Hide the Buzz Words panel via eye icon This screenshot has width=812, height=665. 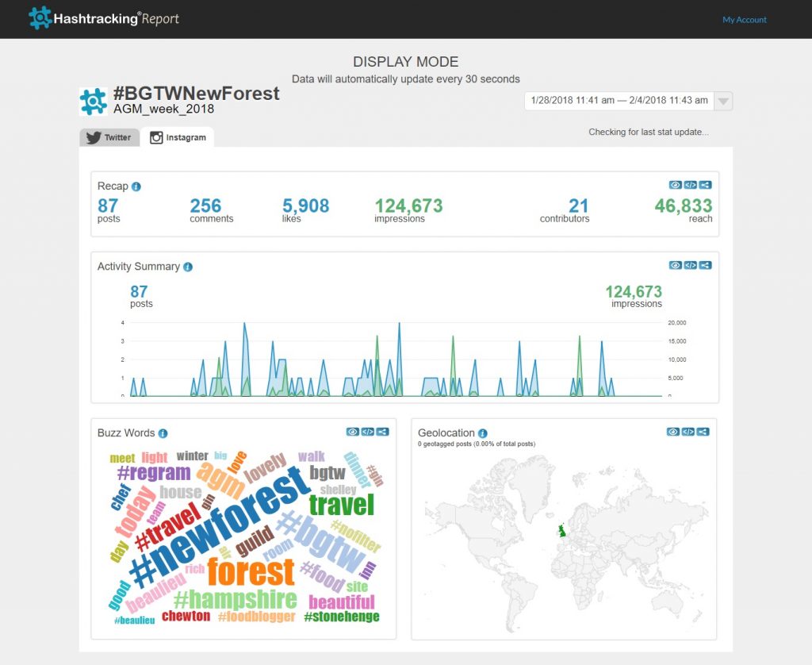click(354, 432)
